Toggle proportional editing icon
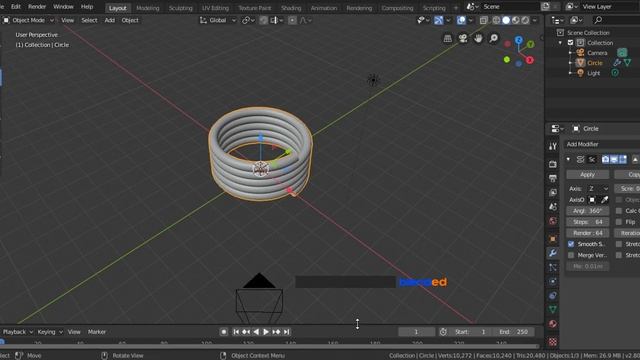This screenshot has width=640, height=360. [292, 20]
